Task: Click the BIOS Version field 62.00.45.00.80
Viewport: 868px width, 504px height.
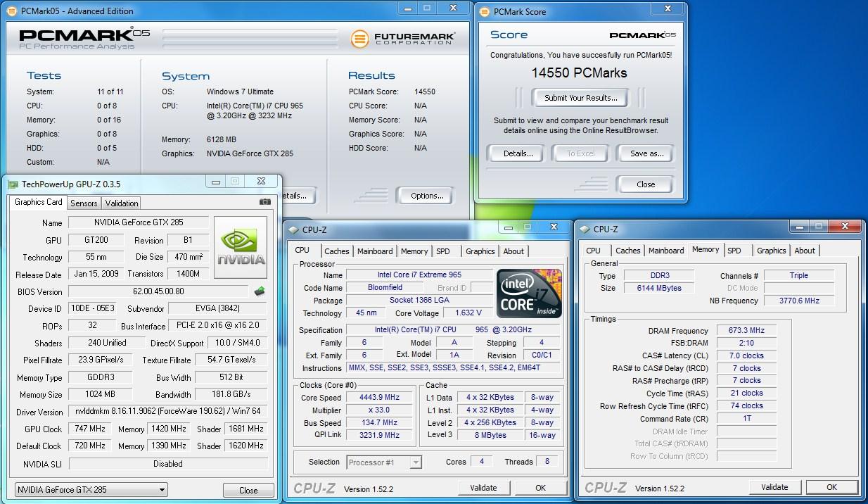Action: 159,291
